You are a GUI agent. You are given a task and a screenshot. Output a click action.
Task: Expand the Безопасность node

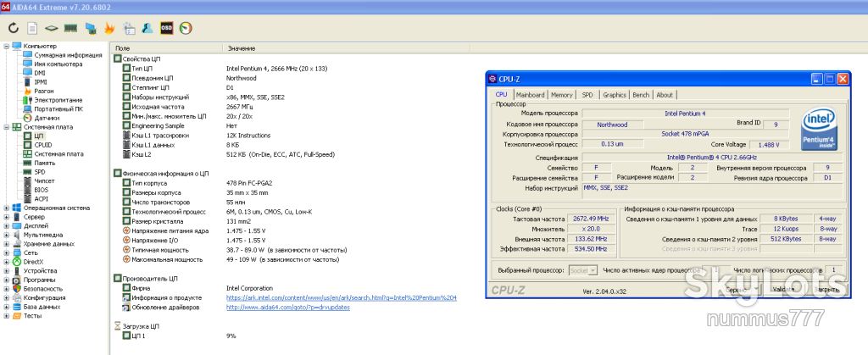(x=6, y=289)
